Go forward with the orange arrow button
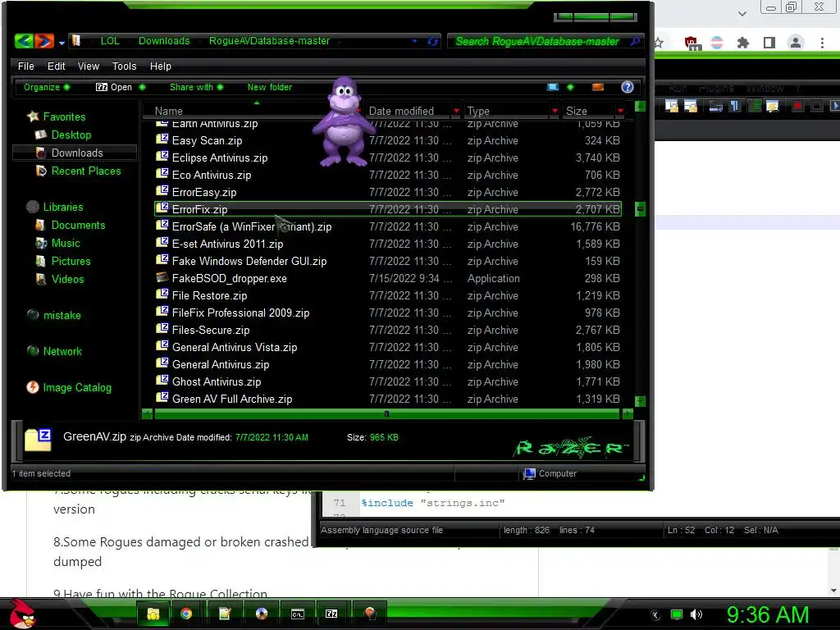This screenshot has width=840, height=630. (44, 41)
